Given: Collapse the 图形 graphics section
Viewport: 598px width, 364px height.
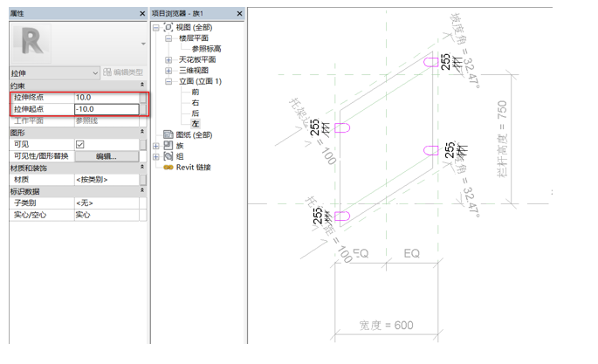Looking at the screenshot, I should [x=142, y=132].
